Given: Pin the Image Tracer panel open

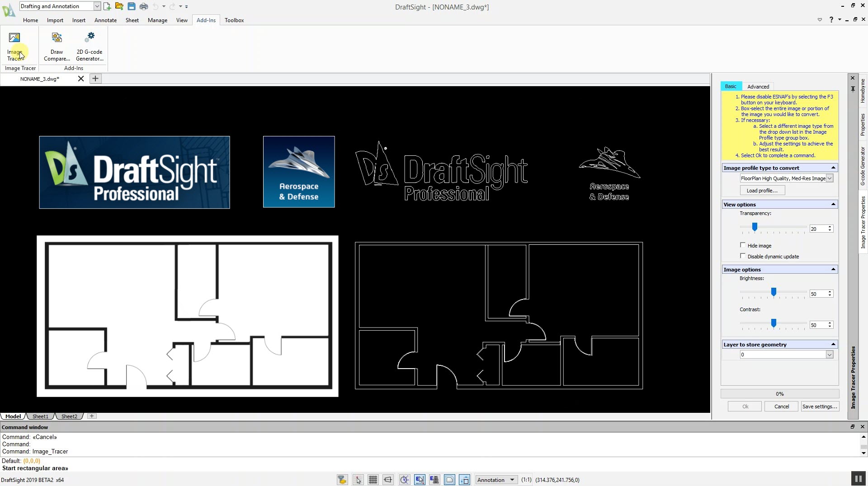Looking at the screenshot, I should 853,89.
